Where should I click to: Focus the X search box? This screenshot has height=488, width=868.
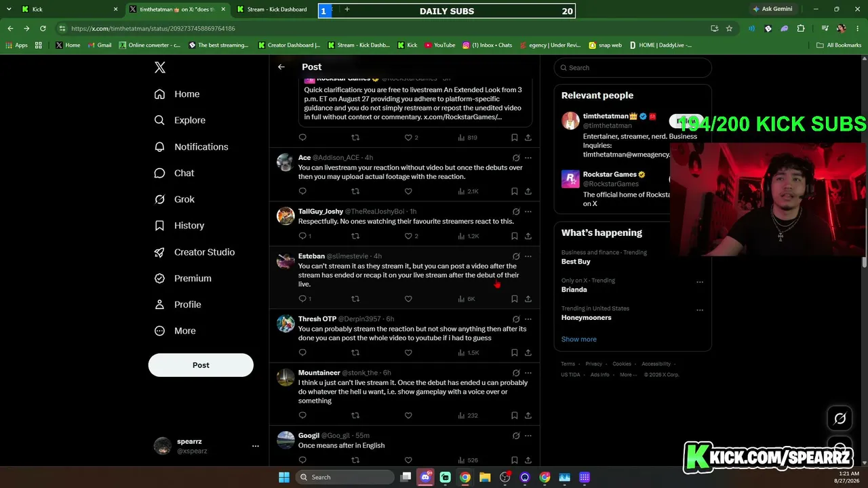633,68
